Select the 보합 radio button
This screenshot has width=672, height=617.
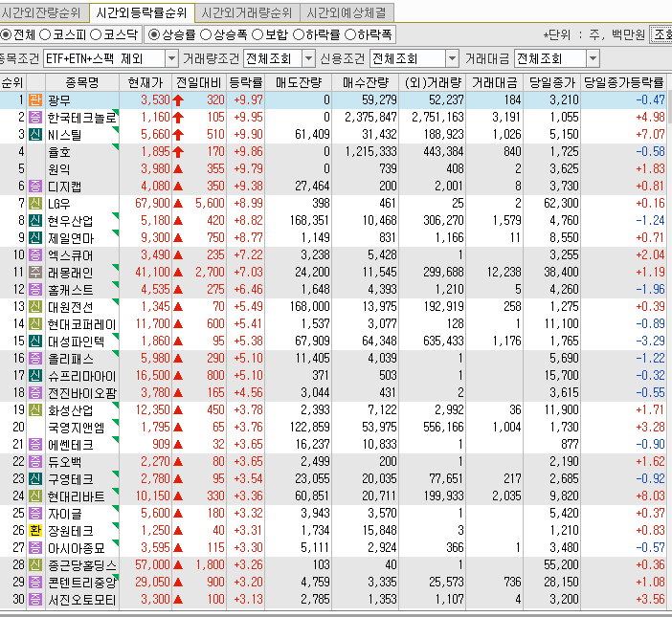click(258, 34)
